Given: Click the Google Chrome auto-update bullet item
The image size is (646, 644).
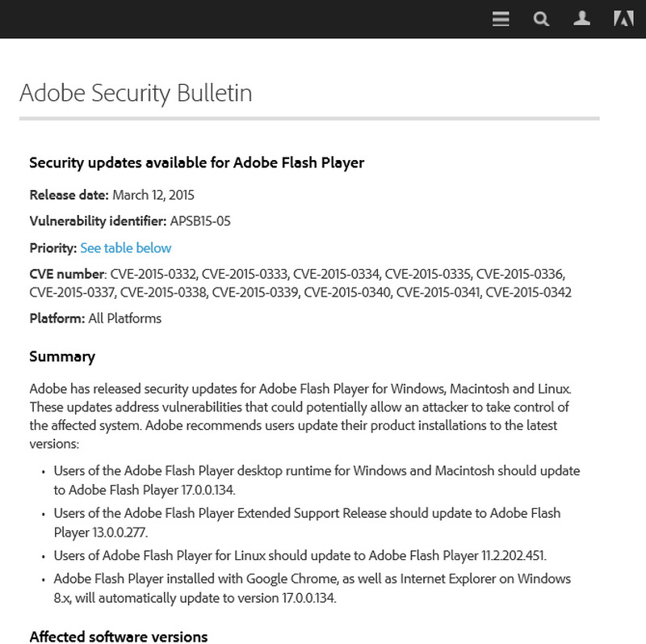Looking at the screenshot, I should 312,588.
